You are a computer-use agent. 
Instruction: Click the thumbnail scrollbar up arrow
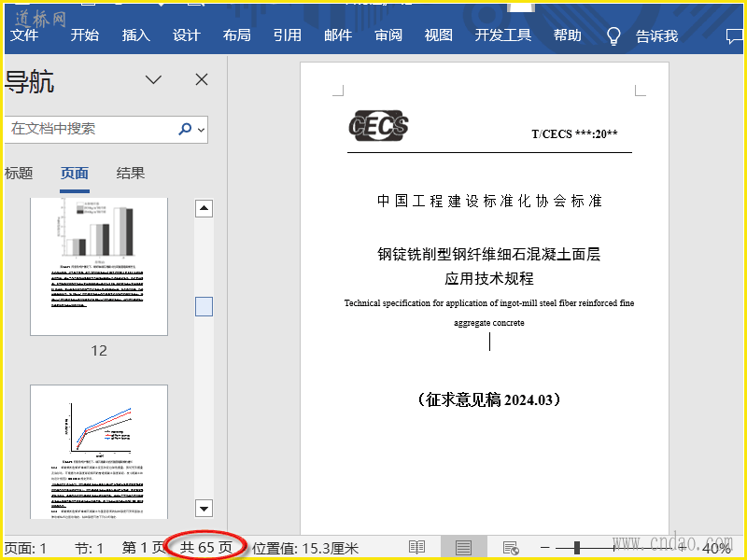click(x=204, y=208)
